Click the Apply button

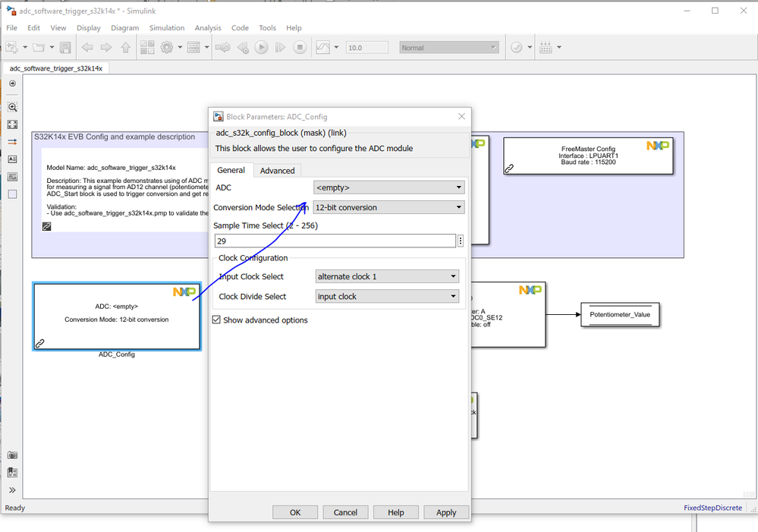(x=446, y=512)
